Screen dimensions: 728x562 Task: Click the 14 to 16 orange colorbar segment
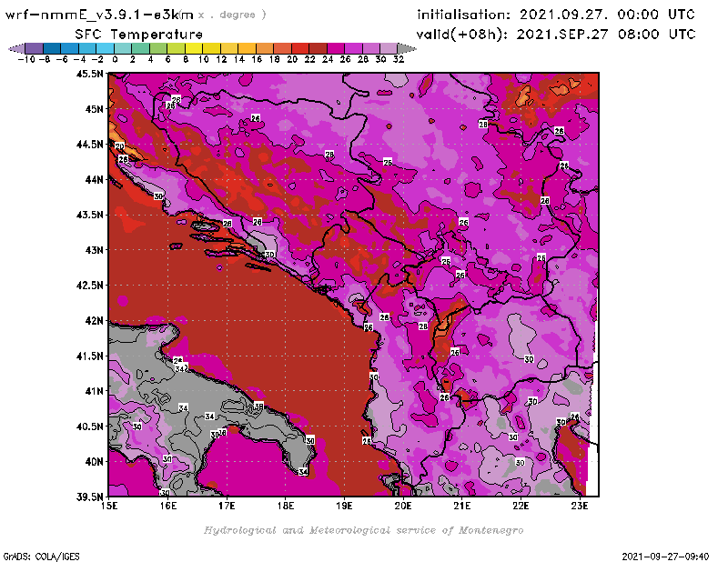(x=248, y=48)
